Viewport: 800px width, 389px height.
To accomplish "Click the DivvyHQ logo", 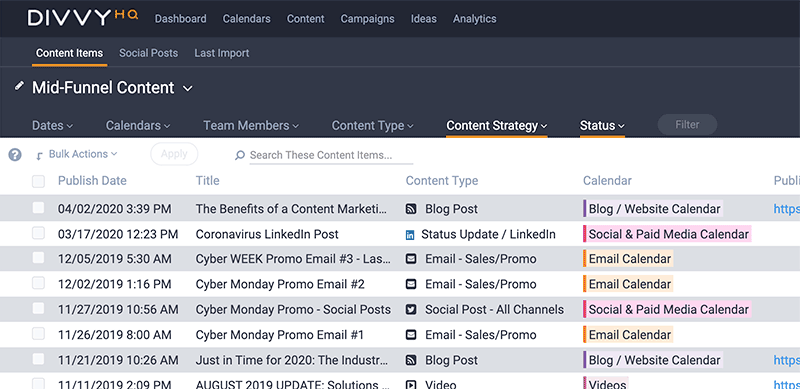I will pos(83,18).
